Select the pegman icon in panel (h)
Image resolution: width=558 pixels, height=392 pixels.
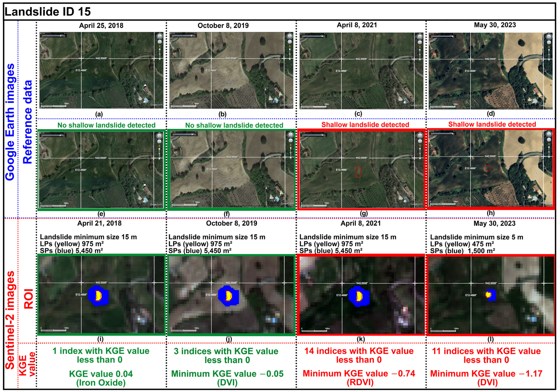[x=549, y=144]
